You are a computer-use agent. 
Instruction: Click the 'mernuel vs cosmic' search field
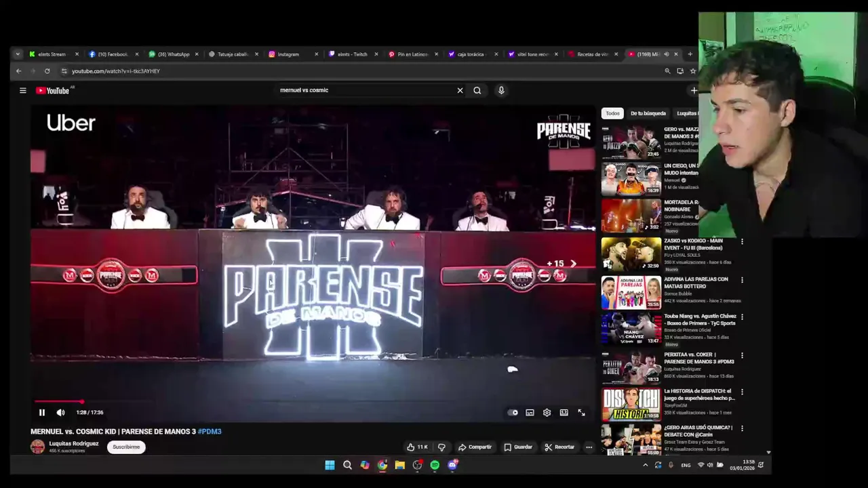366,90
